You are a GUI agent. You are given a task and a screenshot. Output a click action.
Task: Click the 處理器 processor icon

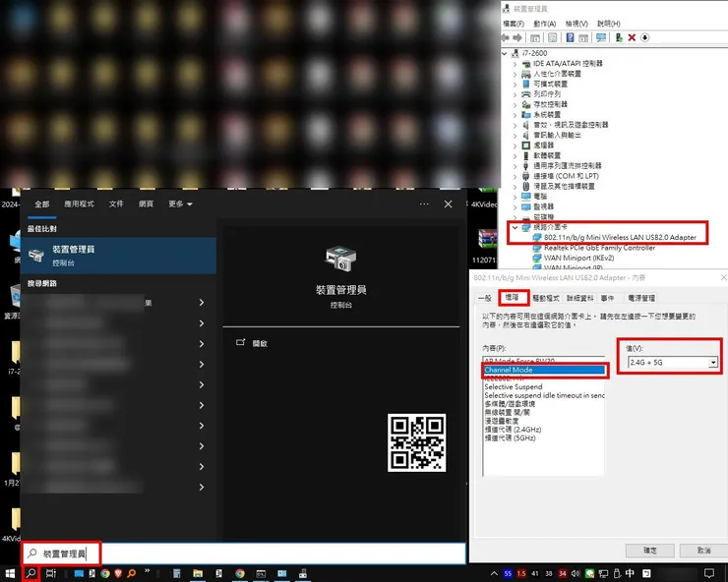tap(526, 145)
